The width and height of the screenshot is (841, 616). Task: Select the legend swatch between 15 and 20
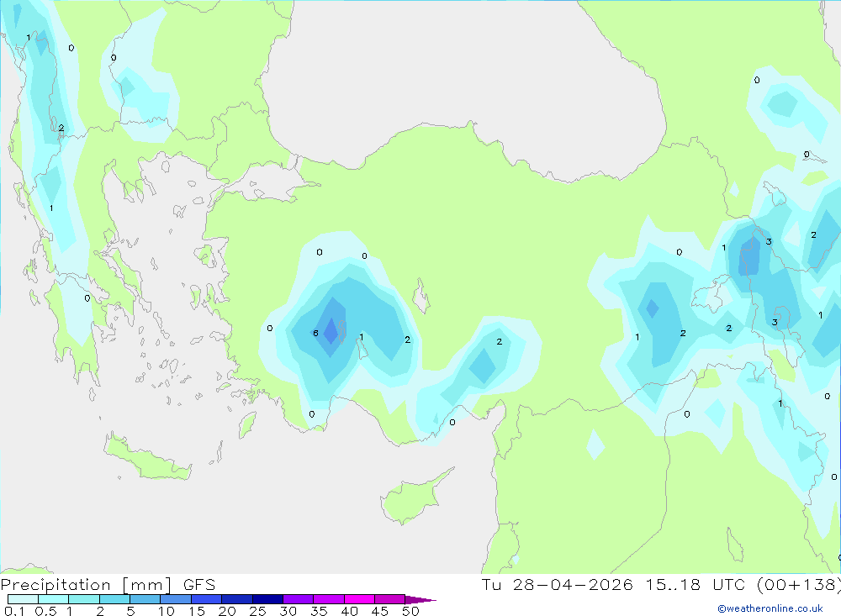[x=207, y=599]
